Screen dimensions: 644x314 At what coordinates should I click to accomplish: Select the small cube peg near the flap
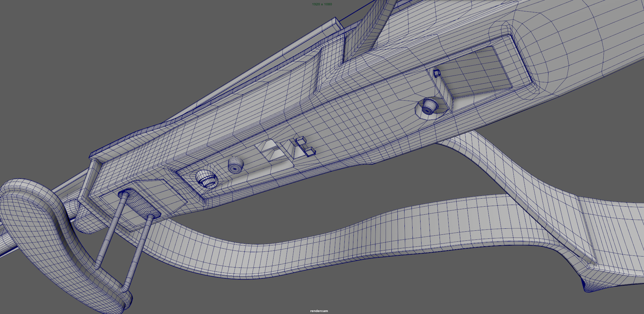coord(437,73)
